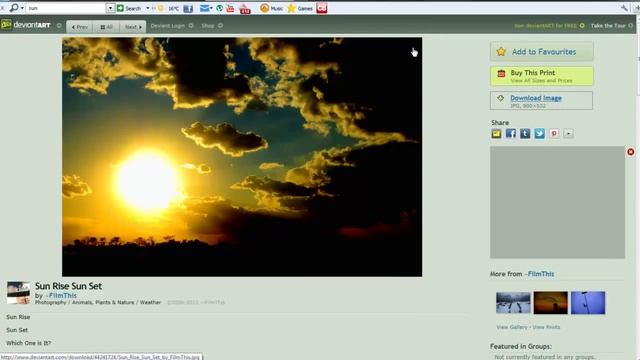Share the image on Twitter
Image resolution: width=640 pixels, height=360 pixels.
[540, 133]
